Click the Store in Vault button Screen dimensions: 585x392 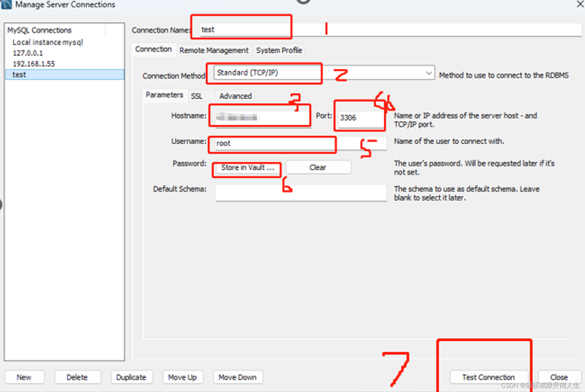(248, 167)
